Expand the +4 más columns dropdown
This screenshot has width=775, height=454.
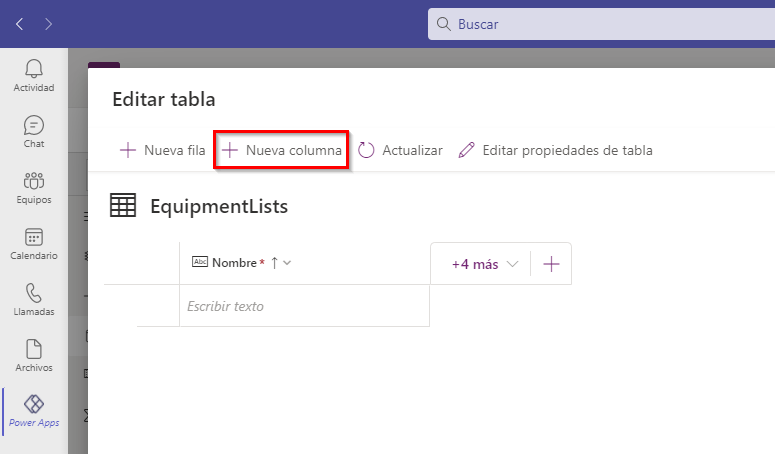coord(485,264)
